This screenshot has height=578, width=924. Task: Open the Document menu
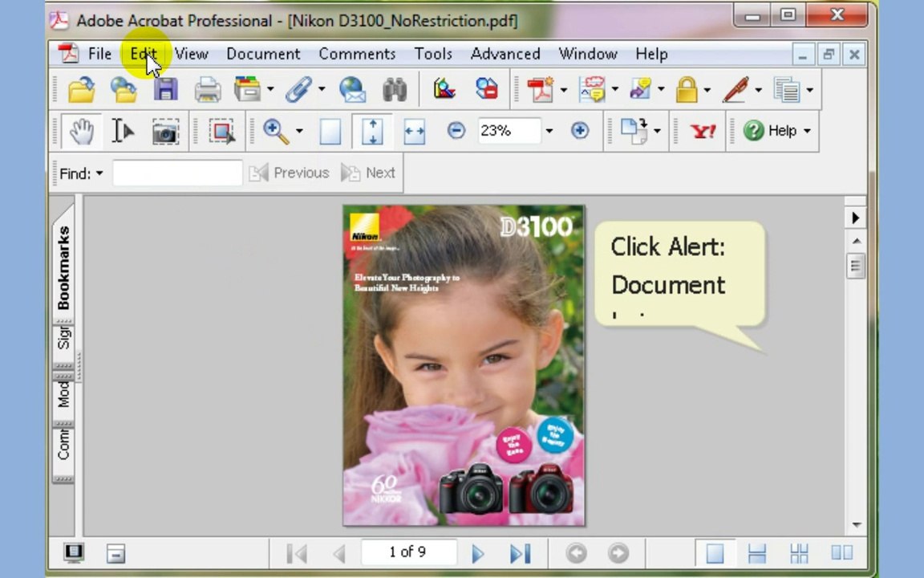(263, 54)
